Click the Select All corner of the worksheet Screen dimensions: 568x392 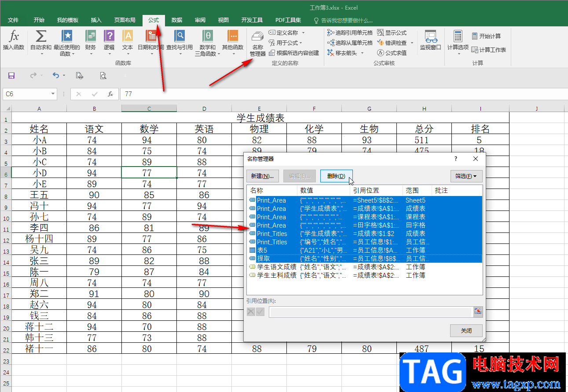[6, 108]
